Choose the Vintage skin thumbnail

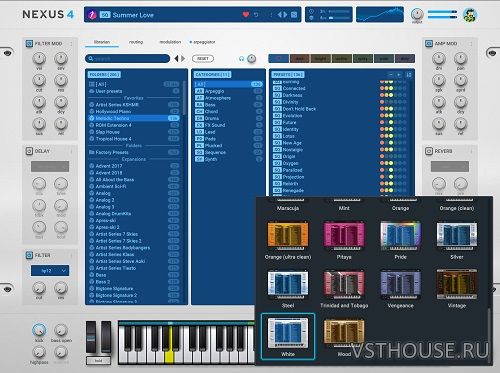pyautogui.click(x=457, y=284)
